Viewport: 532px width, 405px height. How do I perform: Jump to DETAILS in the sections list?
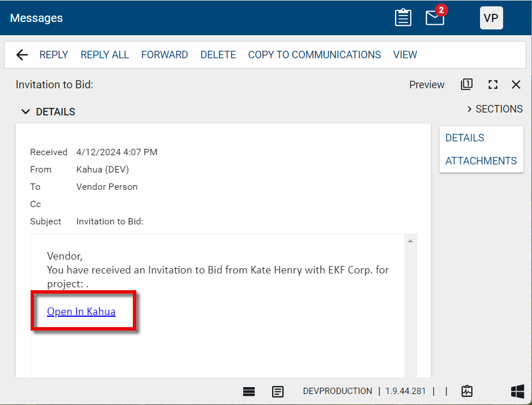[464, 138]
